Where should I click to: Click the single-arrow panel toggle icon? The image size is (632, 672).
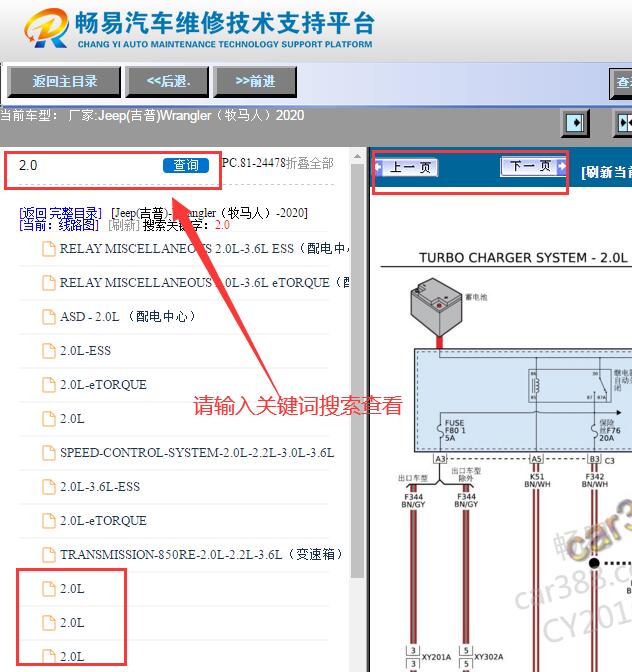(x=575, y=123)
